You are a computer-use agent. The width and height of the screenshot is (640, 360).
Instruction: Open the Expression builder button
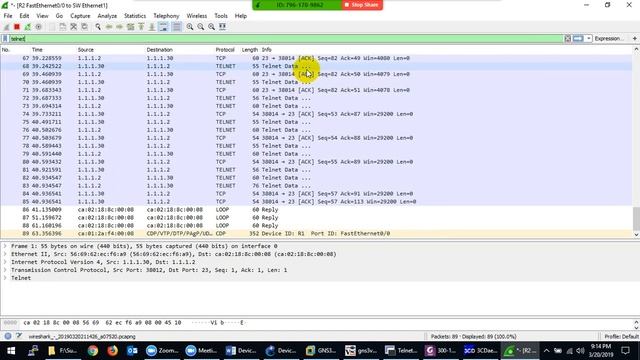609,39
